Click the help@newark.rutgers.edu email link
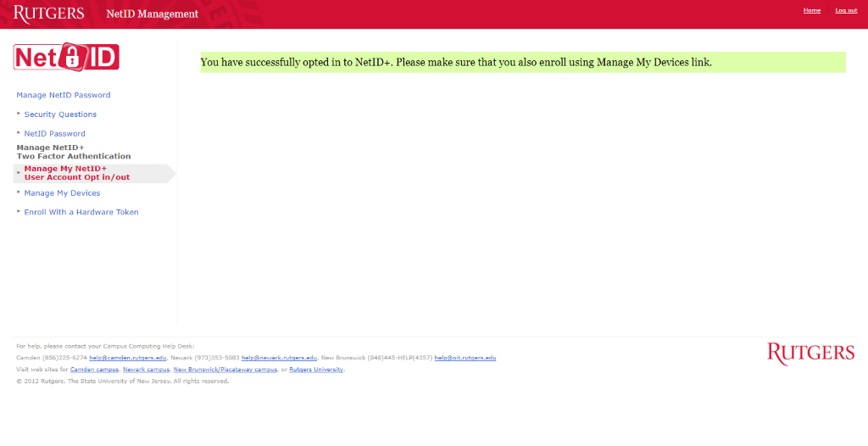Screen dimensions: 868x446 279,358
